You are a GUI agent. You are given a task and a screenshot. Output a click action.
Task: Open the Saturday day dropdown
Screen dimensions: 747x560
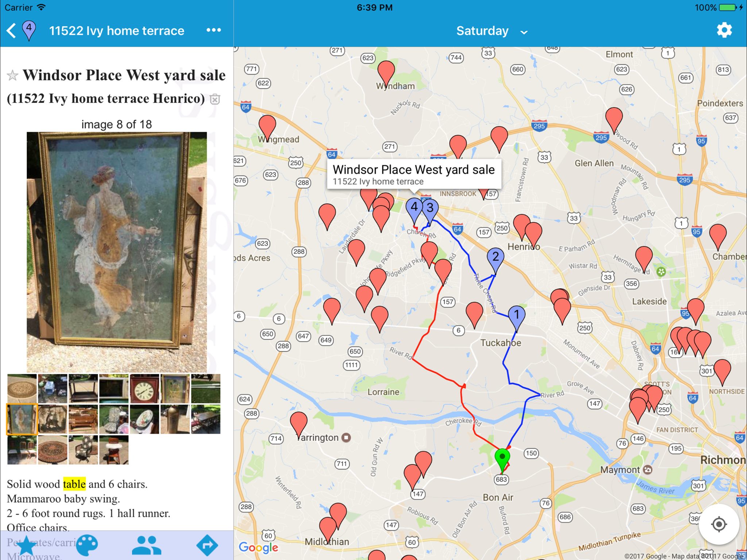[x=492, y=31]
